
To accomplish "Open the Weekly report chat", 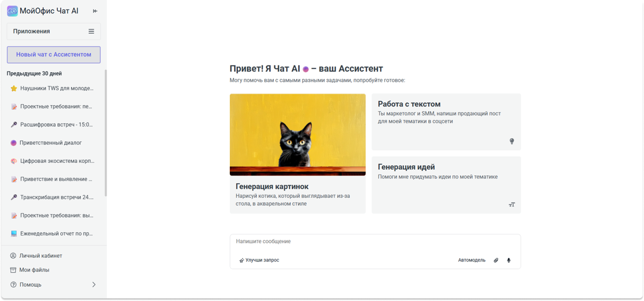I will click(56, 233).
